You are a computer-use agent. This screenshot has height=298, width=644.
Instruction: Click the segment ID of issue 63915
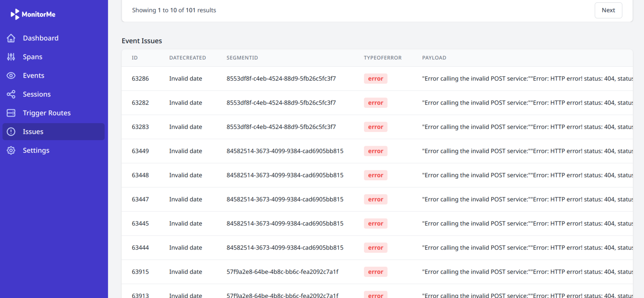(x=282, y=272)
